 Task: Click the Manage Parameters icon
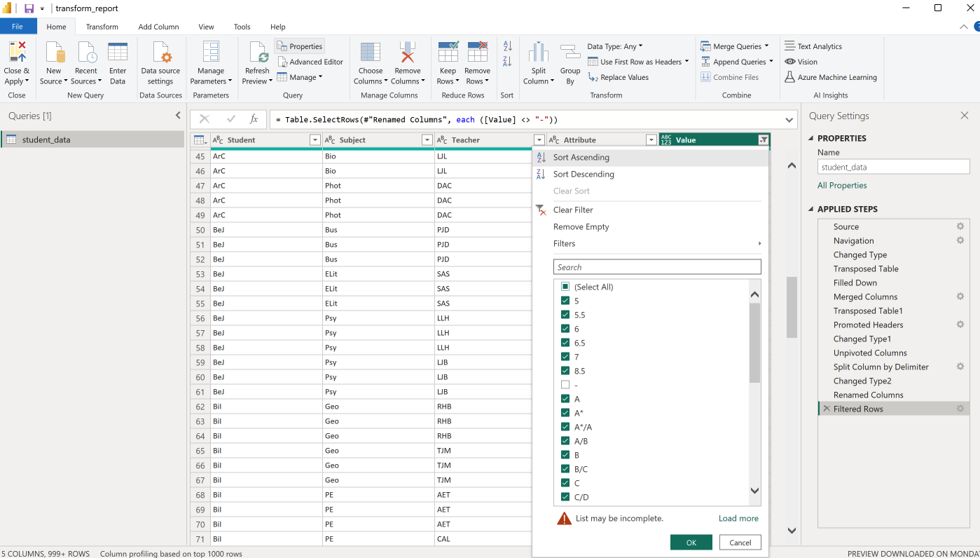[211, 53]
